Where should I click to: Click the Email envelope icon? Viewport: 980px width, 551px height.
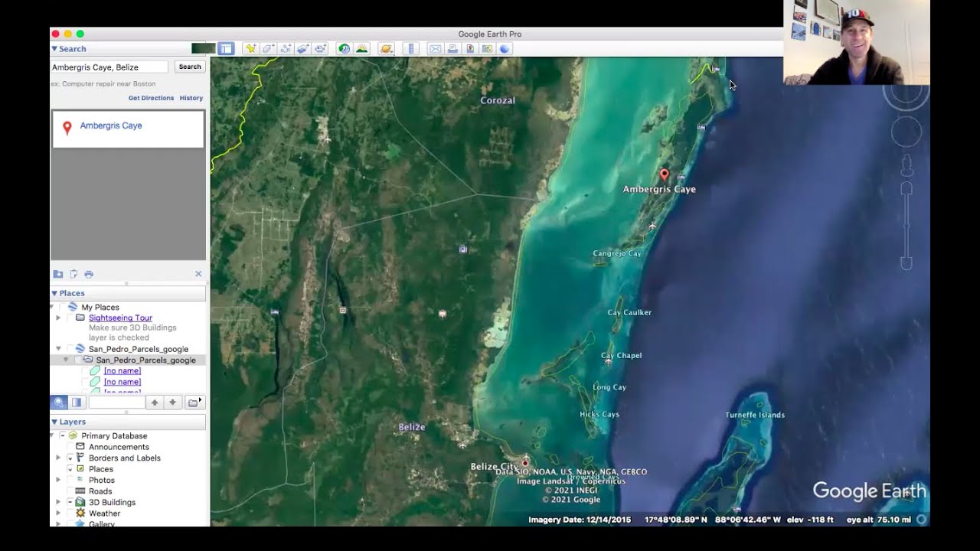[x=436, y=48]
